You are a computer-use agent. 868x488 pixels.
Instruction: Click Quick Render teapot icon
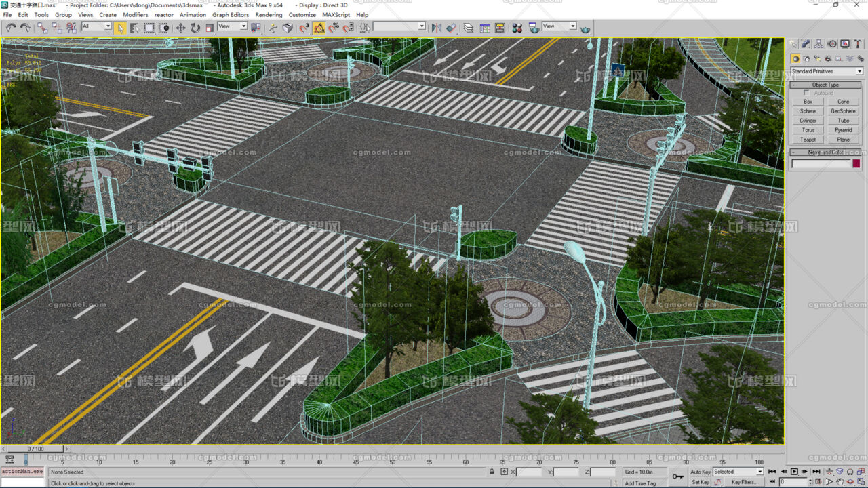(x=585, y=28)
